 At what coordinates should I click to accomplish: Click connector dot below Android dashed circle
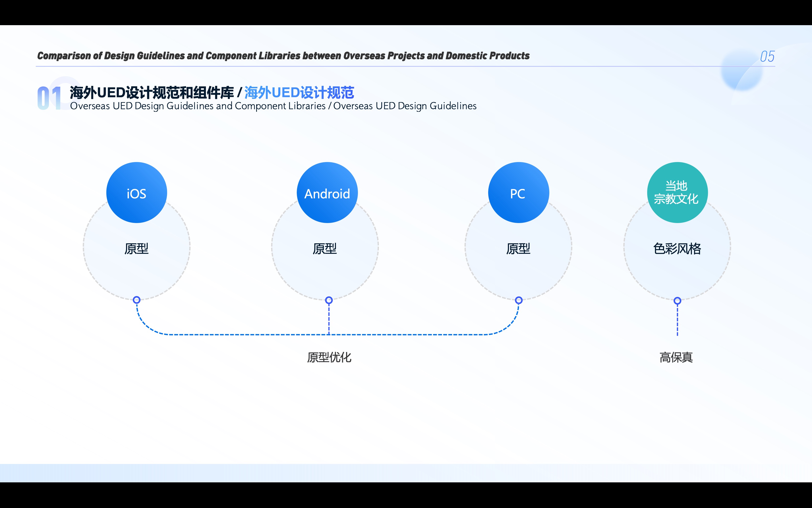pos(329,300)
